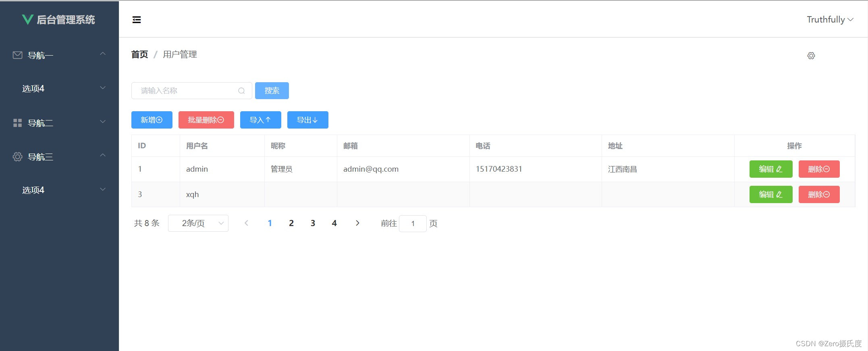868x351 pixels.
Task: Click the envelope icon beside 导航一
Action: click(17, 55)
